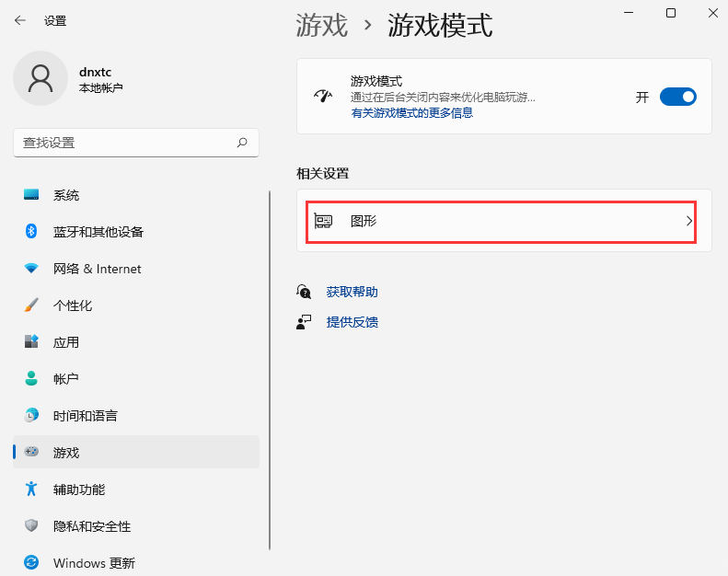Click the 游戏 gamepad icon
Image resolution: width=728 pixels, height=576 pixels.
(31, 452)
